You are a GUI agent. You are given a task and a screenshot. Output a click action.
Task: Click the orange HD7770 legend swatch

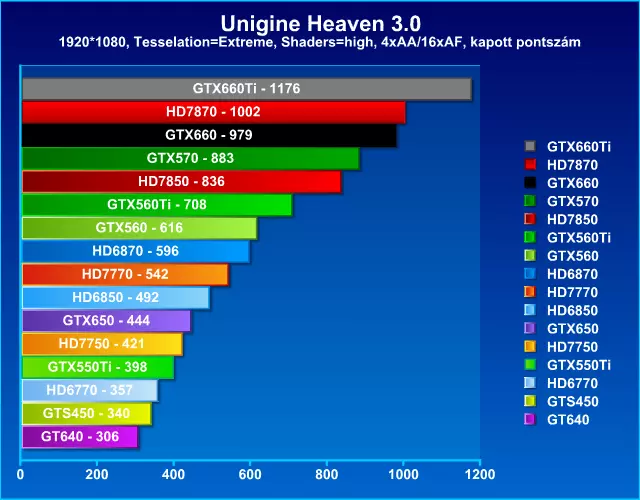tap(530, 292)
